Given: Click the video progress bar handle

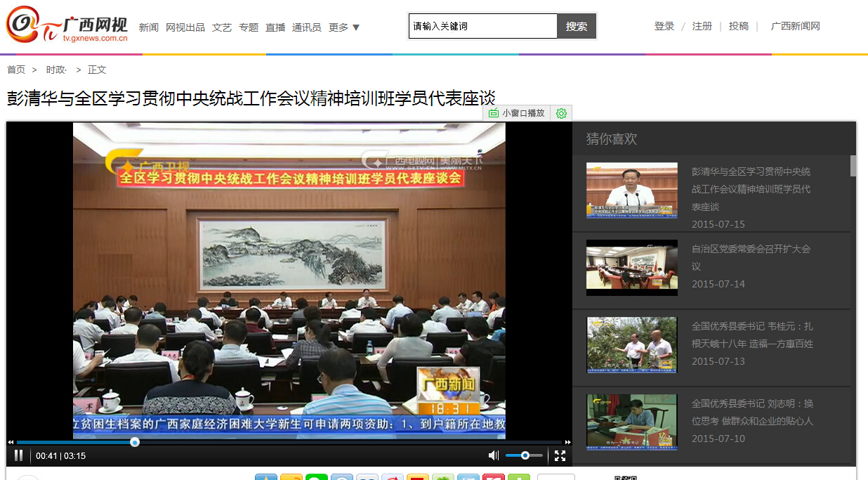Looking at the screenshot, I should [x=135, y=442].
